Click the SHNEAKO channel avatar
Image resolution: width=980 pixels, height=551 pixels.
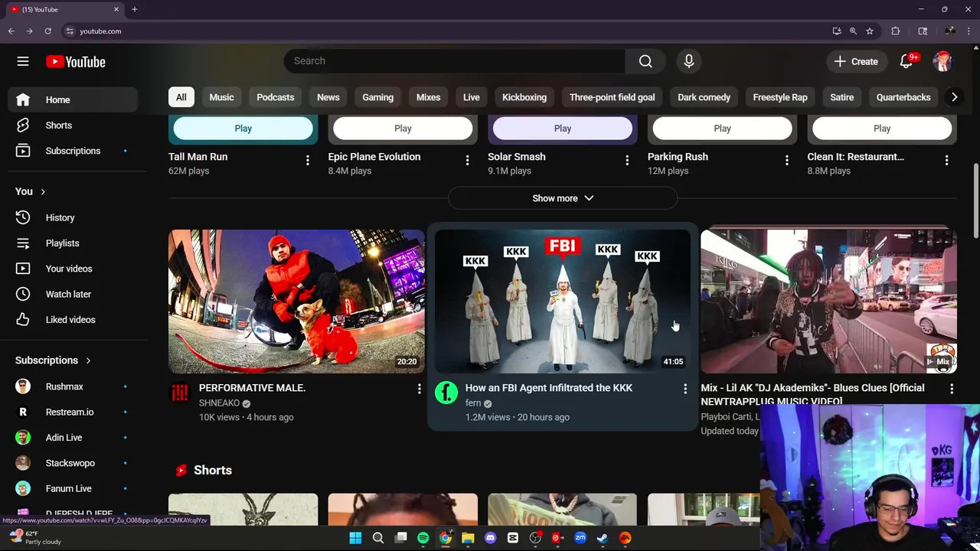[180, 393]
